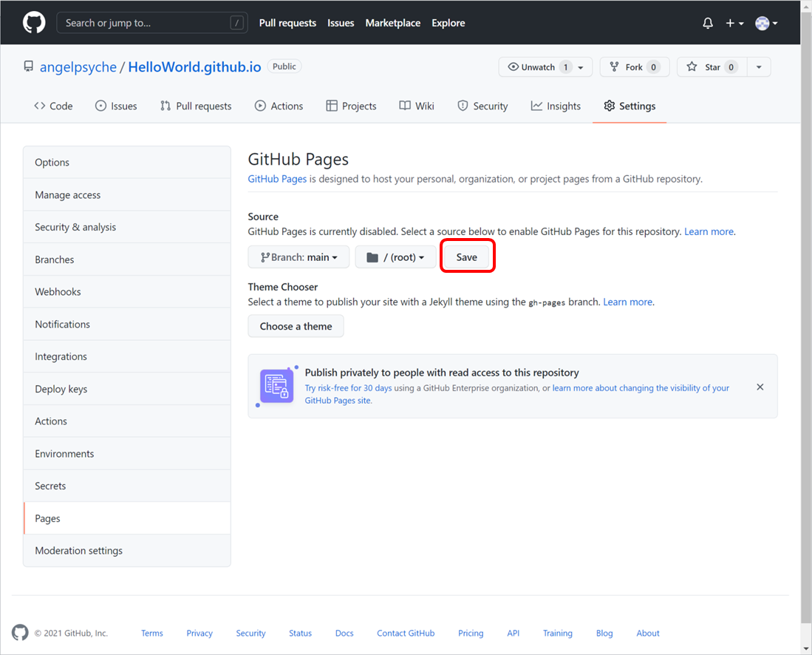812x655 pixels.
Task: Switch to the Wiki tab
Action: [417, 106]
